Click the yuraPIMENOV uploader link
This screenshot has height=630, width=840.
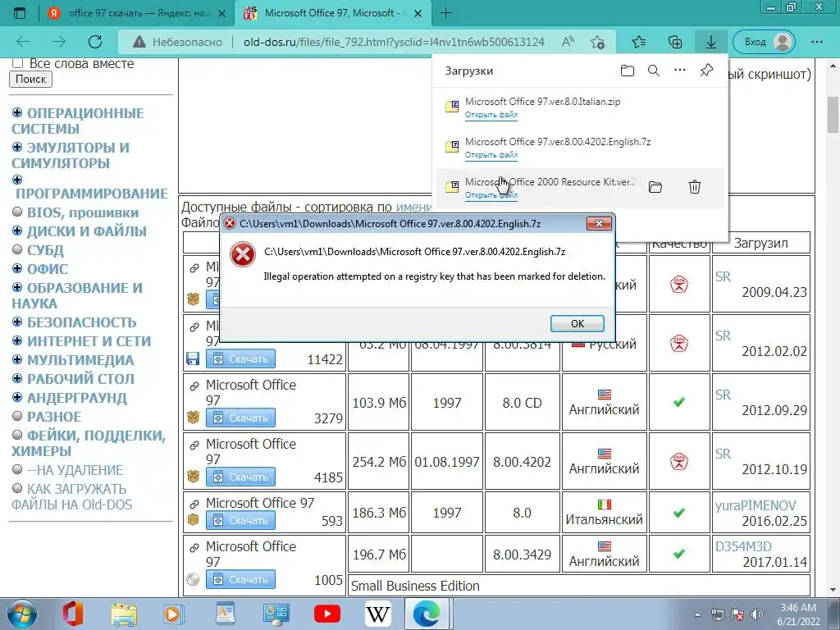click(756, 505)
